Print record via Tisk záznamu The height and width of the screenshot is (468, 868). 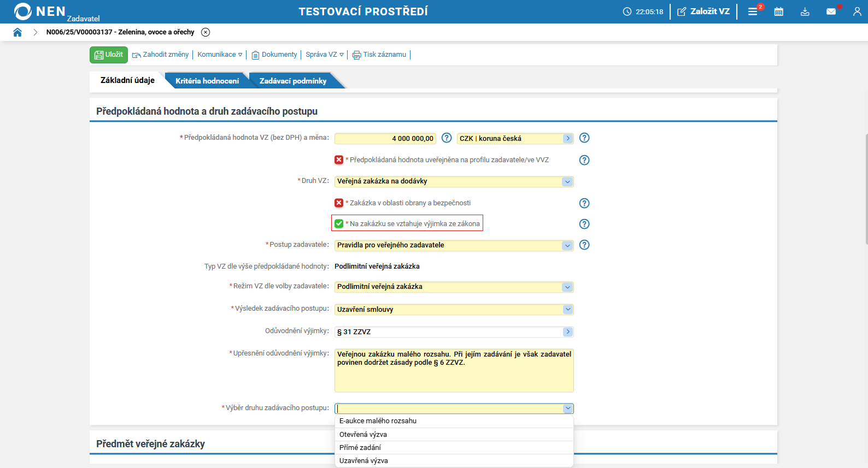(379, 55)
